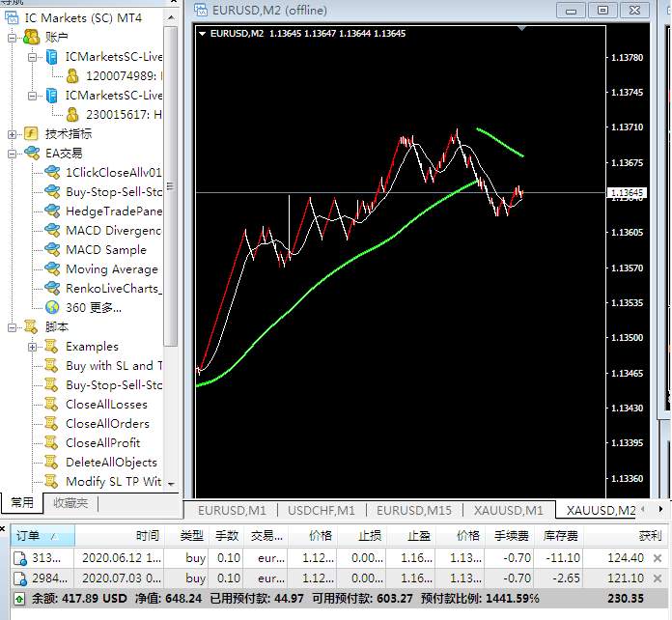
Task: Collapse the first ICMarketsSC-Live server node
Action: [x=32, y=57]
